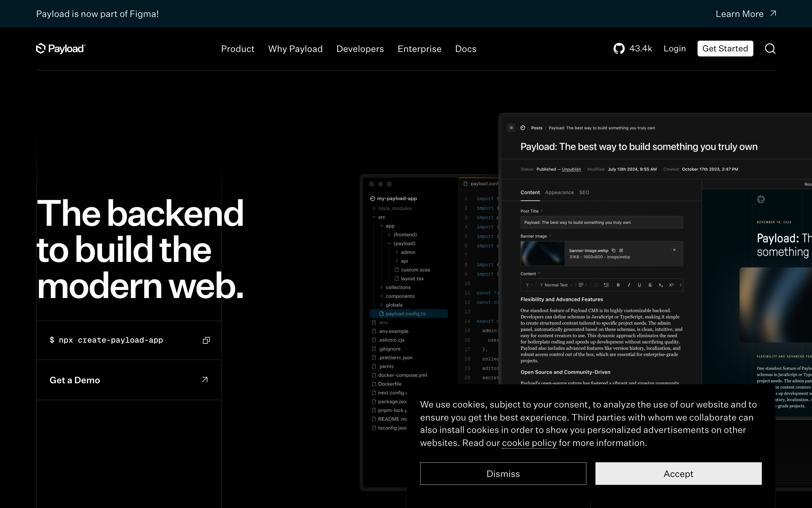812x508 pixels.
Task: Click the banner image thumbnail
Action: 542,253
